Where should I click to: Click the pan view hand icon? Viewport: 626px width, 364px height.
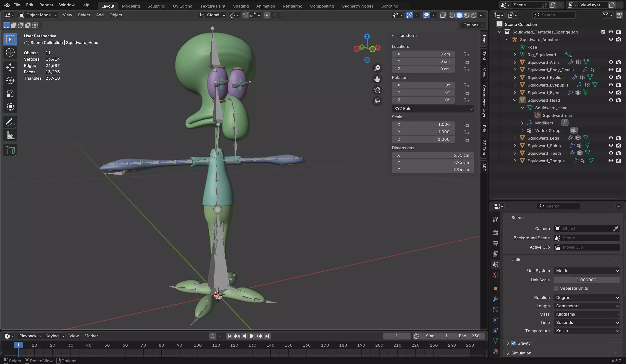(x=377, y=79)
